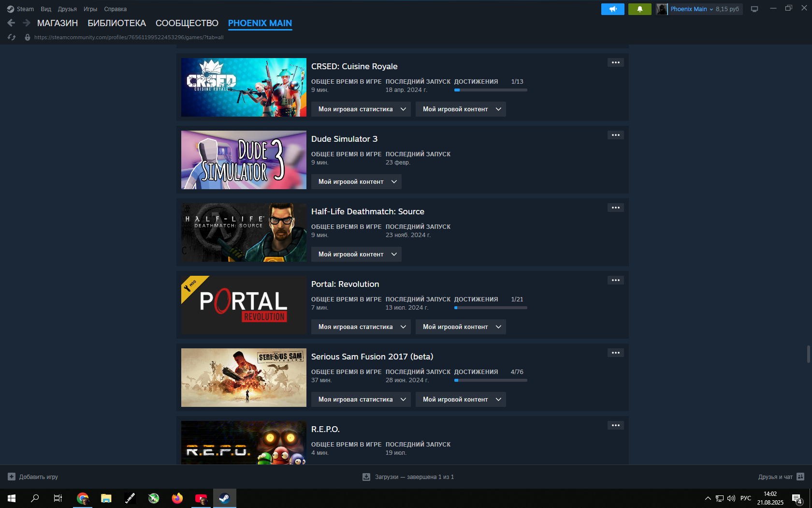This screenshot has height=508, width=812.
Task: Open the Вид menu
Action: 46,9
